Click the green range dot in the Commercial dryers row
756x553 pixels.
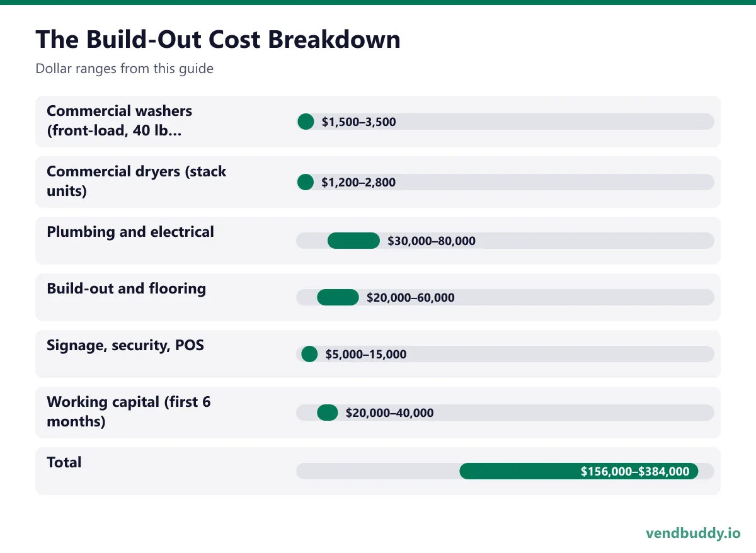(x=306, y=182)
